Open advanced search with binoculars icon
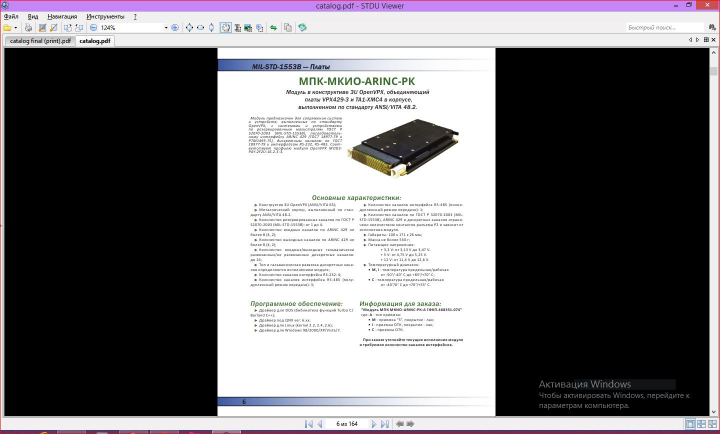This screenshot has height=434, width=720. (x=712, y=28)
